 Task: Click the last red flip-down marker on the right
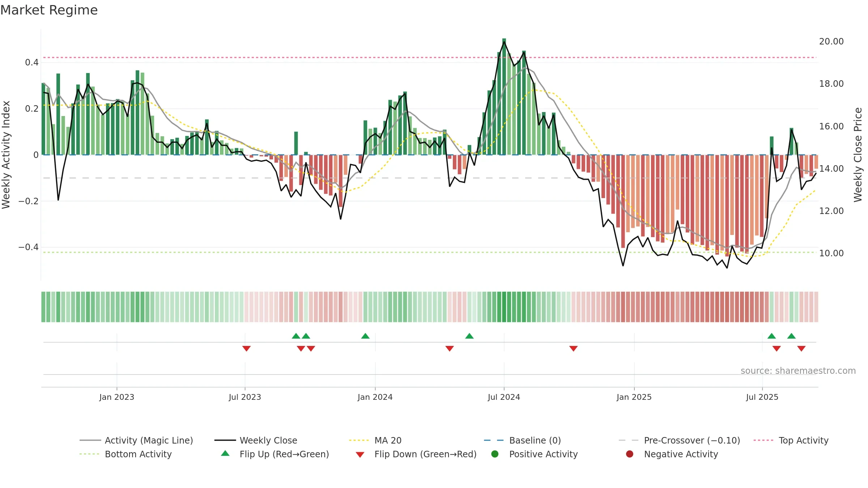[801, 348]
